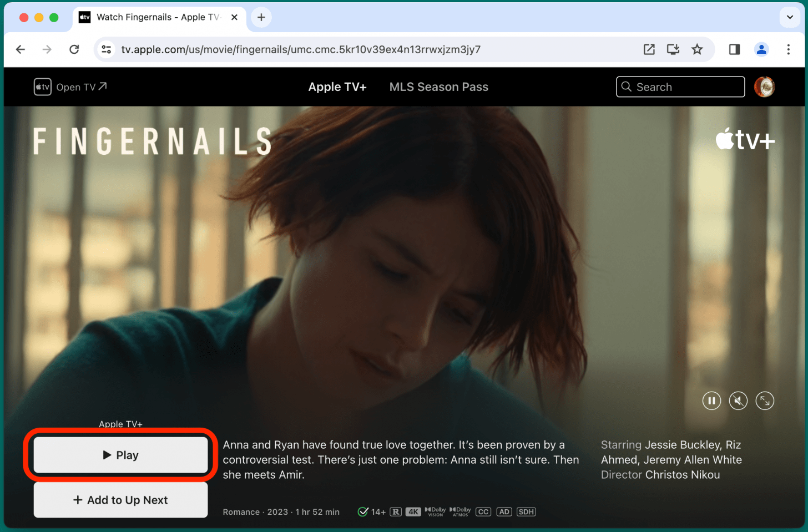808x532 pixels.
Task: Reload the Fingernails page
Action: [74, 49]
